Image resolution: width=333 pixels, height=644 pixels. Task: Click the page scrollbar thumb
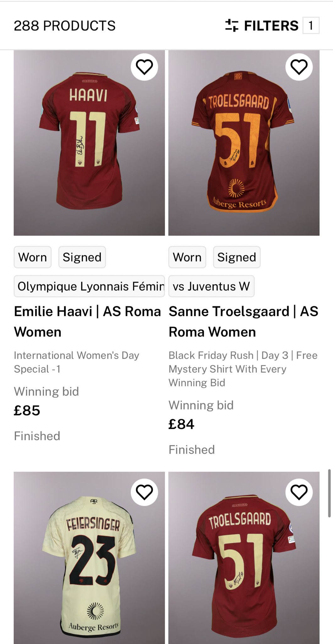point(329,493)
